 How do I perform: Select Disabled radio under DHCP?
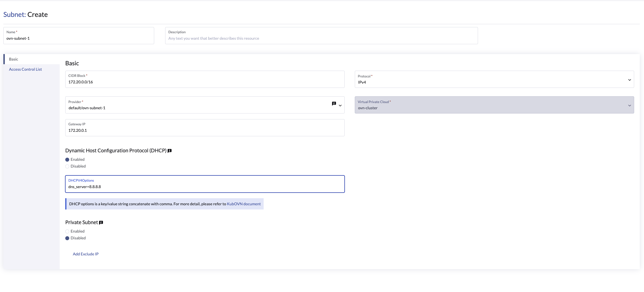(x=67, y=166)
